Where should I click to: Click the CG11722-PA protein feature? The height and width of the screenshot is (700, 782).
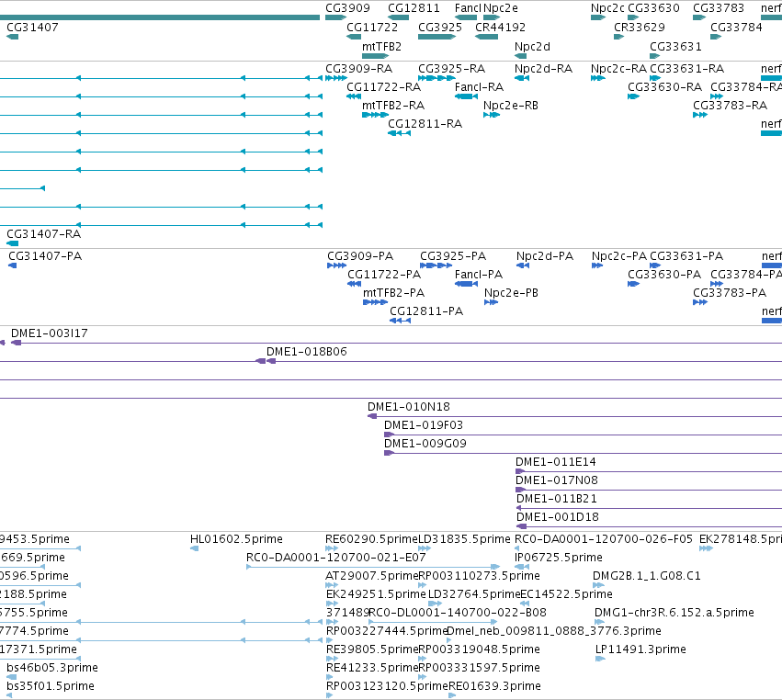point(354,284)
